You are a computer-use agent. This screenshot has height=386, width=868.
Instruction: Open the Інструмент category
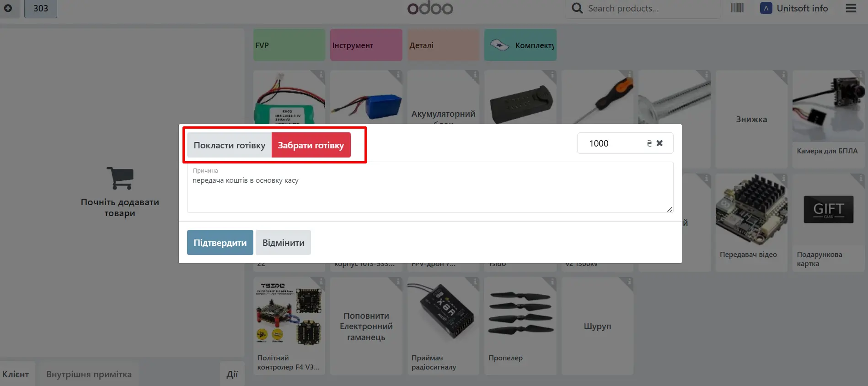coord(366,45)
